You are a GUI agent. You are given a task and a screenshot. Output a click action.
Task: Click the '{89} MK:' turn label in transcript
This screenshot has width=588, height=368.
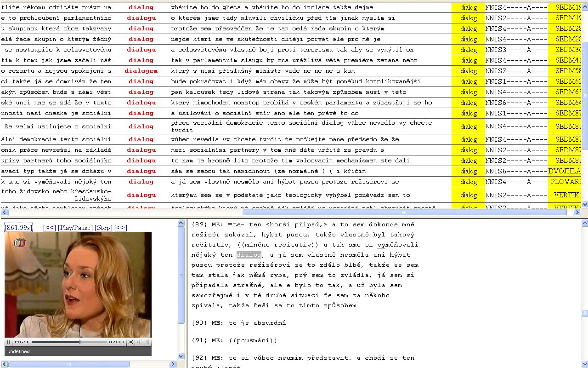point(207,224)
